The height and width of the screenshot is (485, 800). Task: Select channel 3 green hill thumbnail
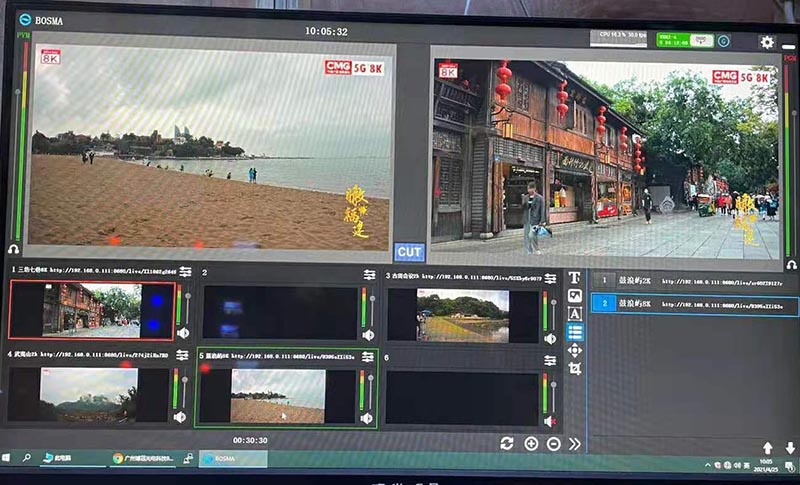pyautogui.click(x=463, y=315)
